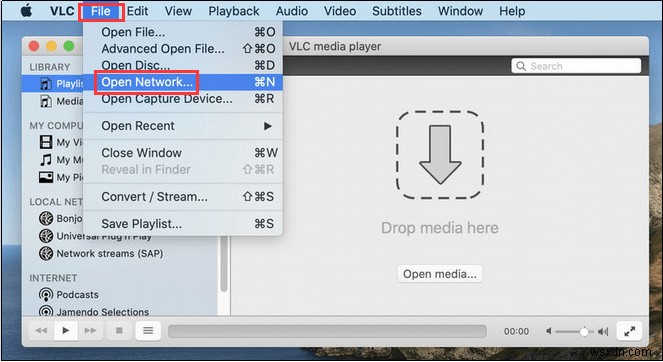Click the volume slider knob
Screen dimensions: 663x362
click(584, 332)
